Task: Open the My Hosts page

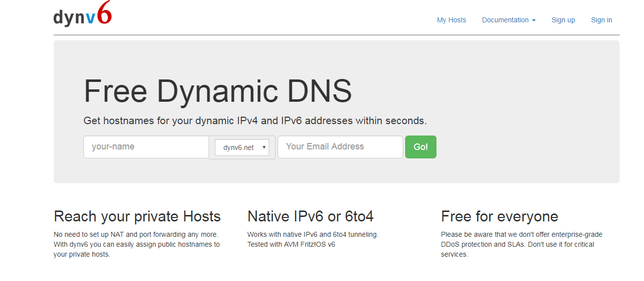Action: [x=451, y=20]
